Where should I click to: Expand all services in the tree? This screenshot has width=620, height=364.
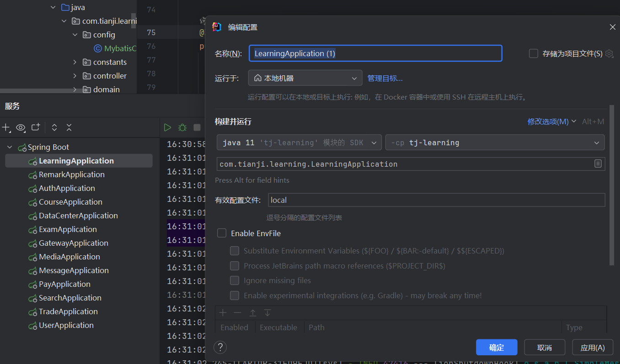[x=54, y=127]
